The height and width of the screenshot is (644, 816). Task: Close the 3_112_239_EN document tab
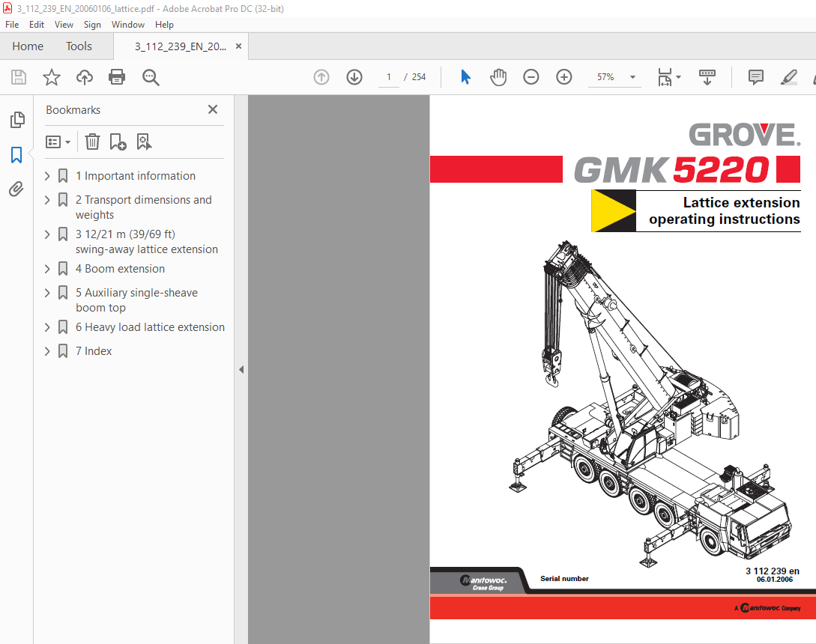pos(238,46)
